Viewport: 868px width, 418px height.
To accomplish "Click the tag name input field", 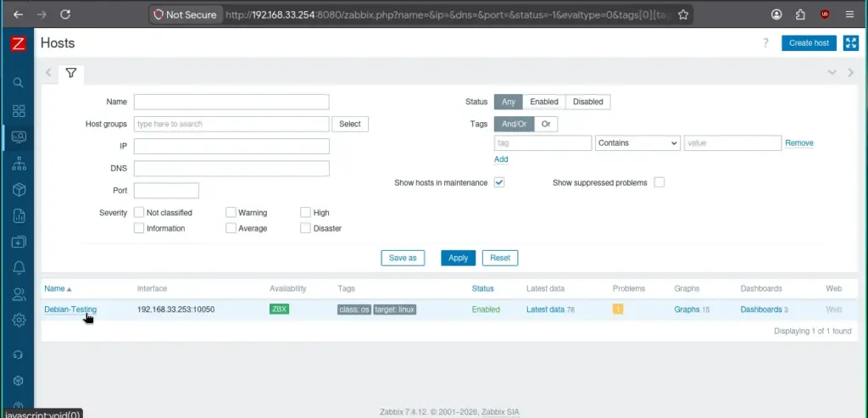I will (543, 142).
